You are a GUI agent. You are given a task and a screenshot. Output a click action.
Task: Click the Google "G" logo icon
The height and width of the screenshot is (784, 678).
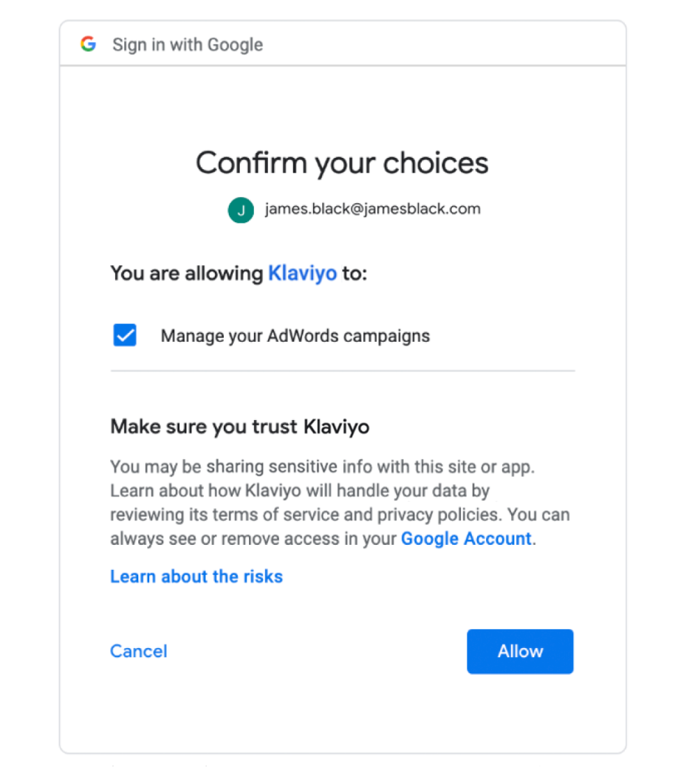click(89, 44)
